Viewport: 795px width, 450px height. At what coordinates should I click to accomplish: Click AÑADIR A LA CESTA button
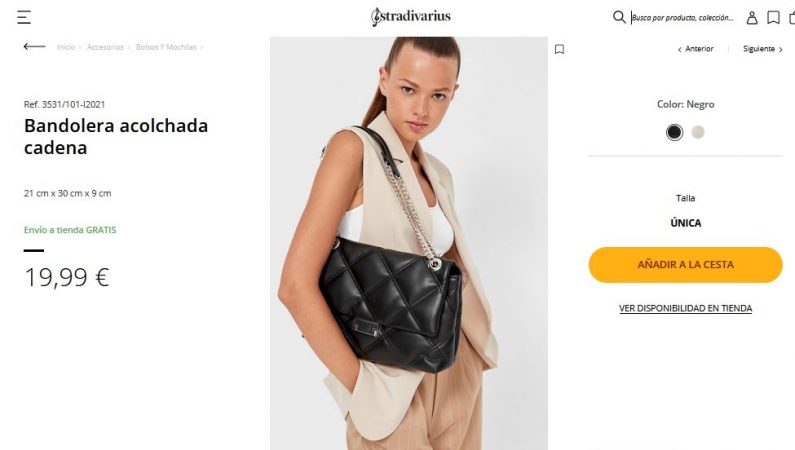(685, 265)
